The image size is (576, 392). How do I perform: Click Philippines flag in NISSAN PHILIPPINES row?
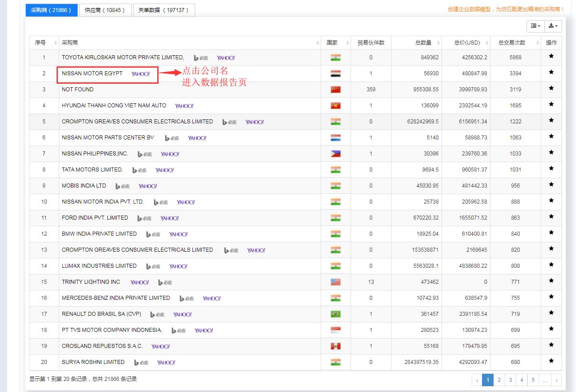pyautogui.click(x=335, y=154)
